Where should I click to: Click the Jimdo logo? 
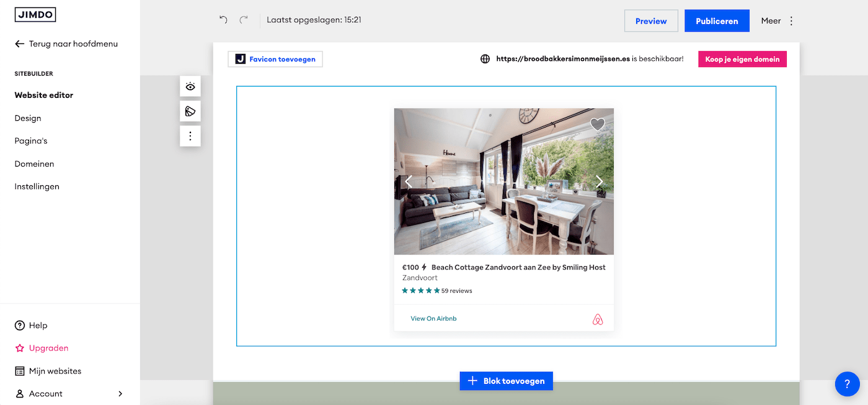[x=35, y=14]
